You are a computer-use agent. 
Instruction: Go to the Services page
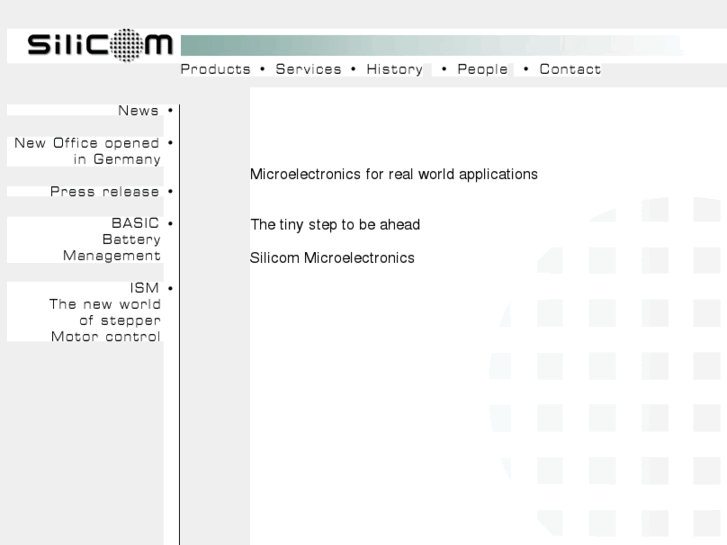[x=308, y=70]
